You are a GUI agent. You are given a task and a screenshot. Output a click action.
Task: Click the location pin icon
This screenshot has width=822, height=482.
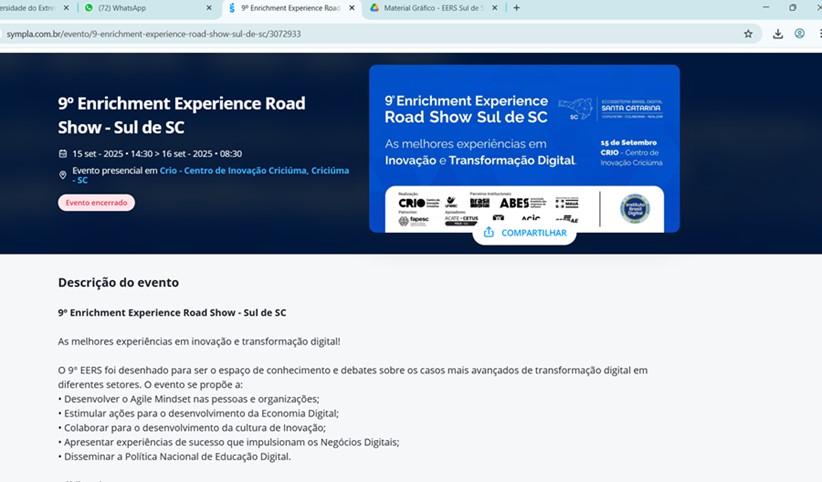pyautogui.click(x=63, y=175)
